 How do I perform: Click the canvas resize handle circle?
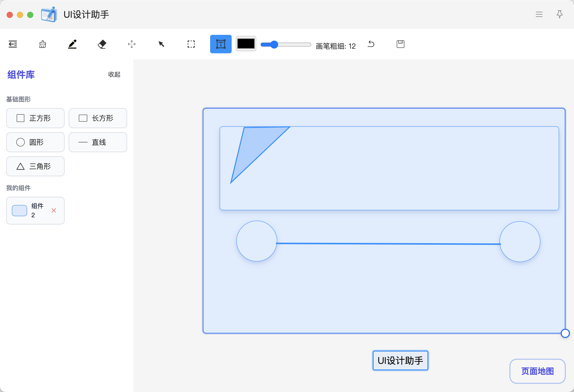[x=565, y=333]
